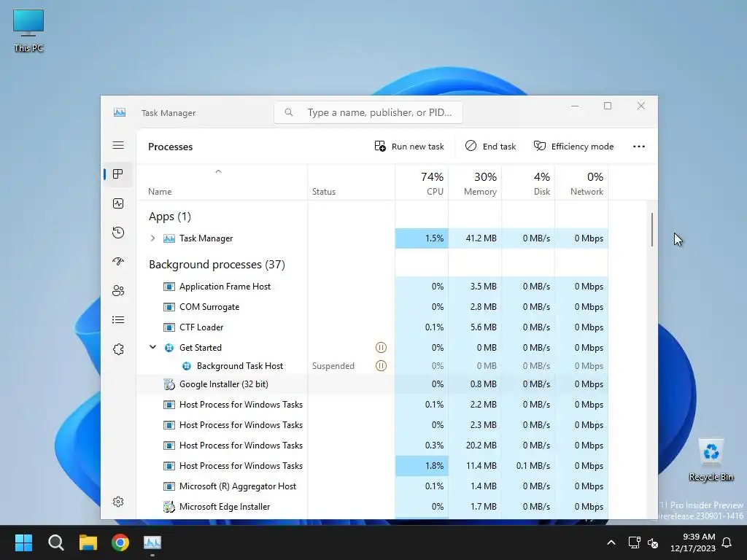Image resolution: width=747 pixels, height=560 pixels.
Task: Open File Explorer from the taskbar
Action: click(x=88, y=542)
